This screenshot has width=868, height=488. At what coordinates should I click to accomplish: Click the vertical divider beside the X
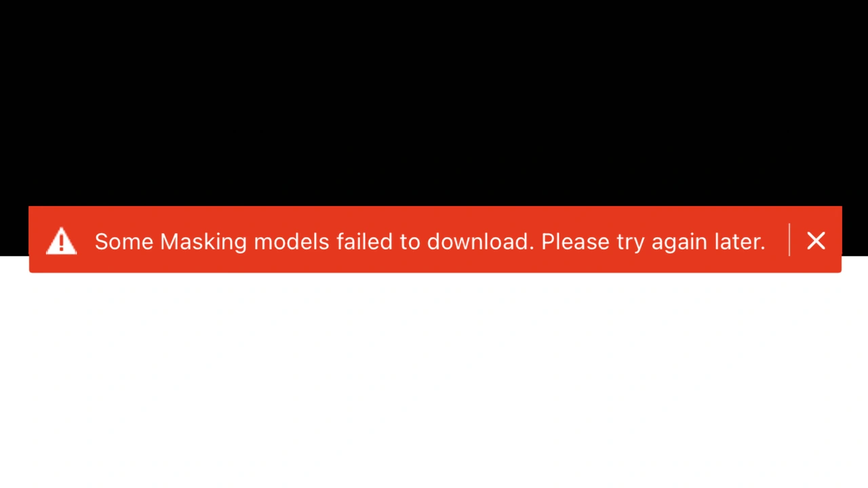[789, 240]
